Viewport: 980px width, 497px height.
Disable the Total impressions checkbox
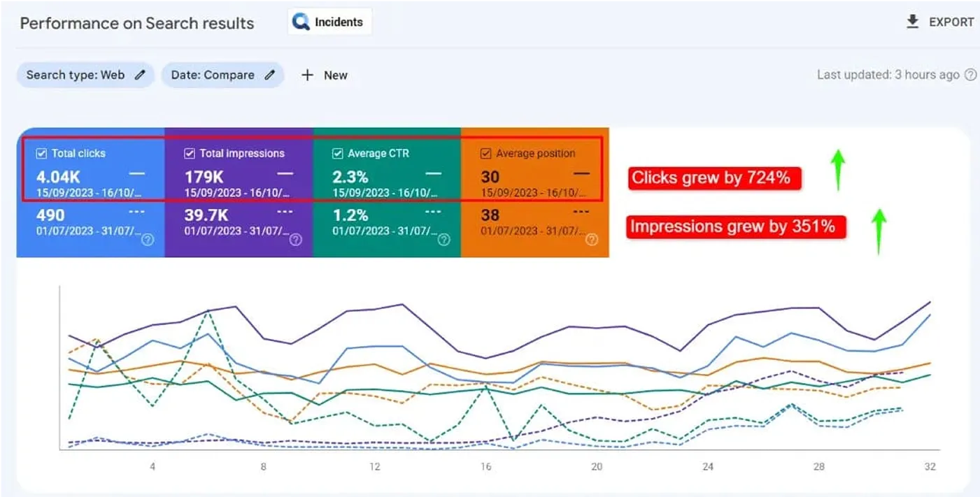(190, 153)
